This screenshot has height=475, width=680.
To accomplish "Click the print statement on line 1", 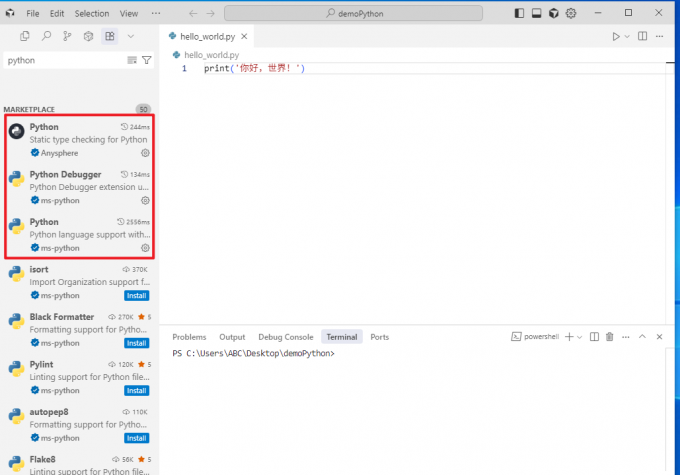I will tap(255, 69).
